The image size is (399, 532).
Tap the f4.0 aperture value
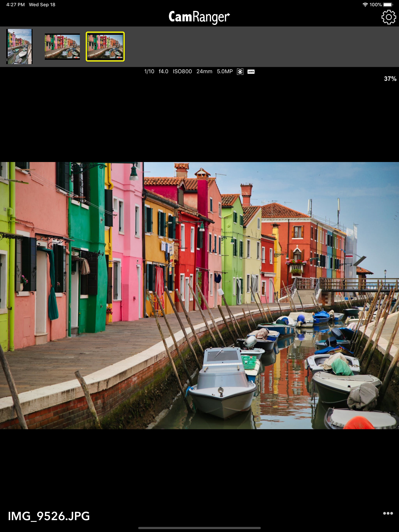click(163, 72)
